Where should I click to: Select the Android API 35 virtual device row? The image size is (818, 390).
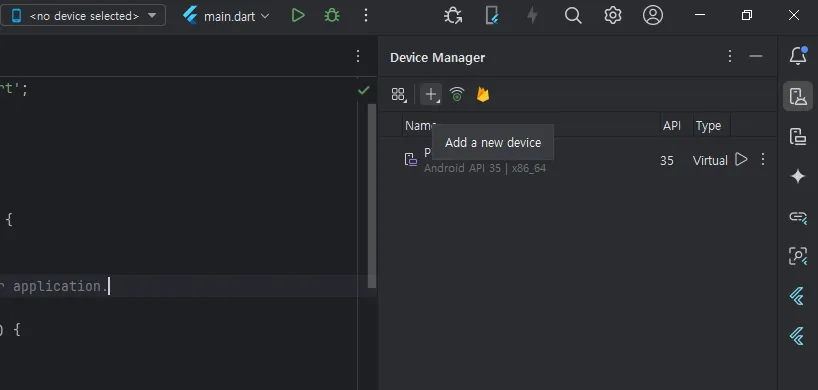point(578,160)
